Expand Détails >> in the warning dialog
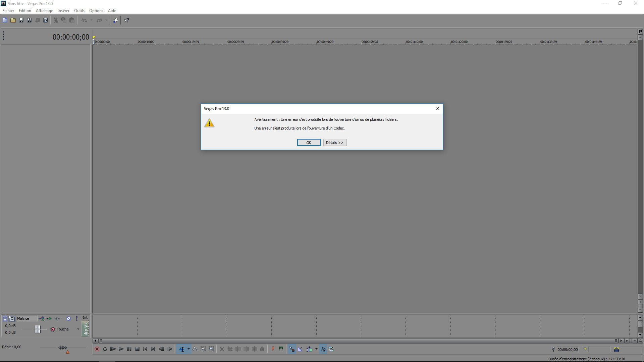Image resolution: width=644 pixels, height=362 pixels. click(335, 143)
